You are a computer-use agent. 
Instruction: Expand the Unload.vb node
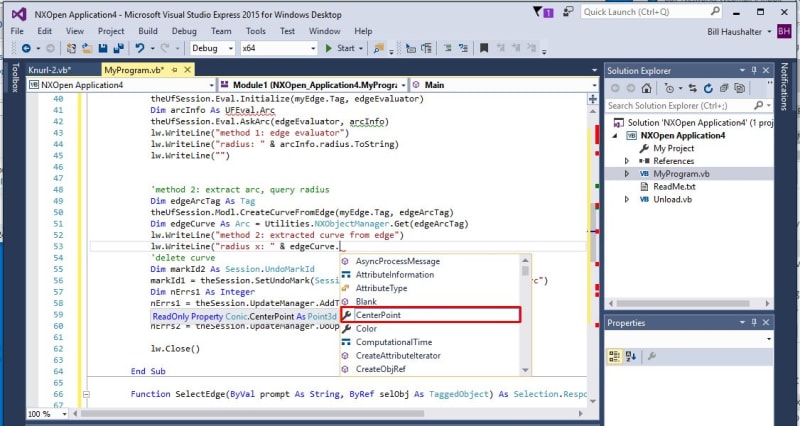coord(627,199)
